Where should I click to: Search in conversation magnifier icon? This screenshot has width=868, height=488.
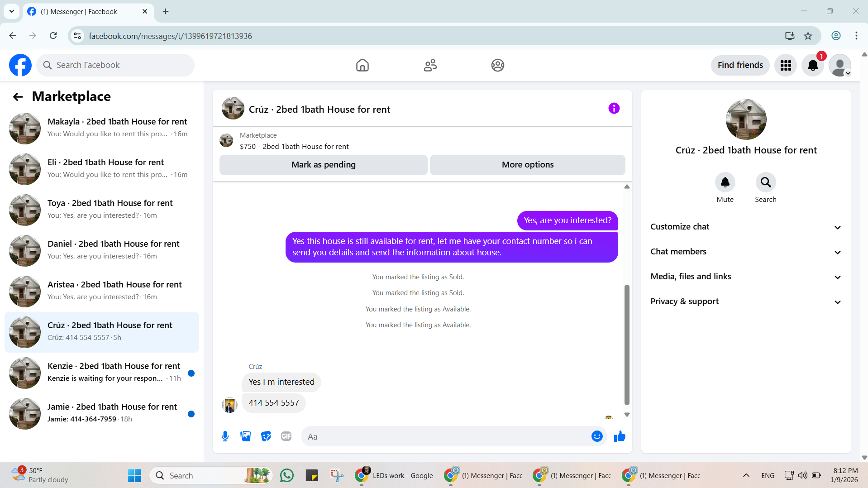tap(766, 182)
